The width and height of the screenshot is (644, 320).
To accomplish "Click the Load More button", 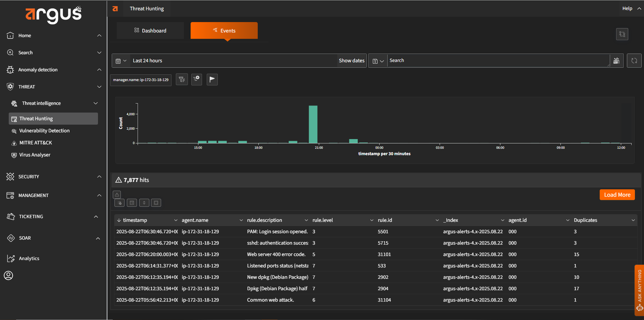I will (617, 195).
